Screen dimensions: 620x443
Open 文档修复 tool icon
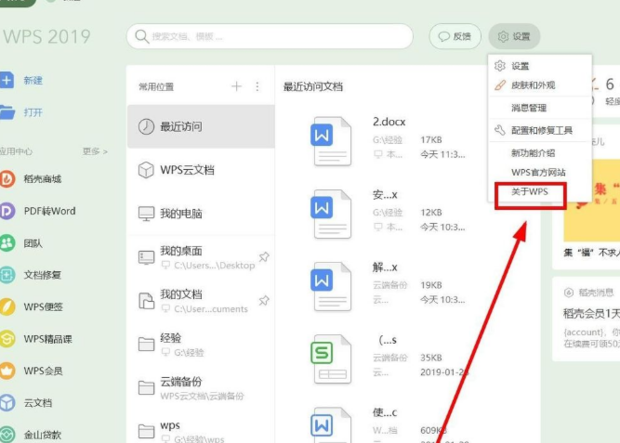coord(7,275)
